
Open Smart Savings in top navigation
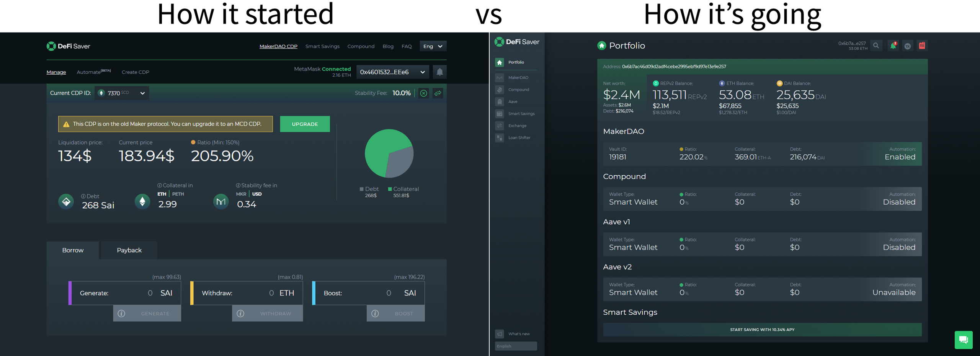click(x=322, y=46)
